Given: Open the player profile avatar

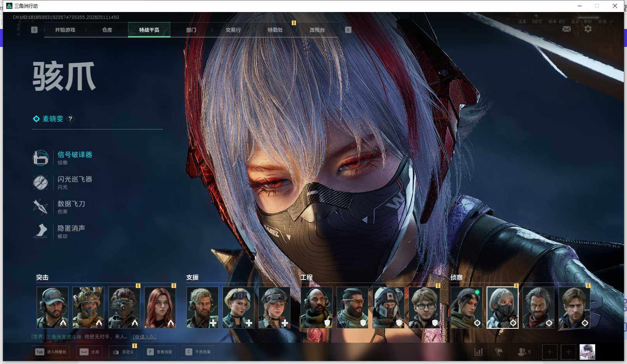Looking at the screenshot, I should pos(587,352).
